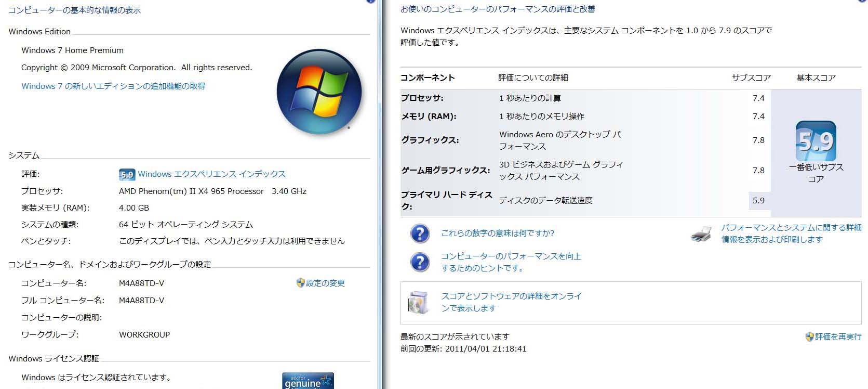The width and height of the screenshot is (868, 389).
Task: Click the software box icon beside スコアとソフトウェアの詳細
Action: point(419,303)
